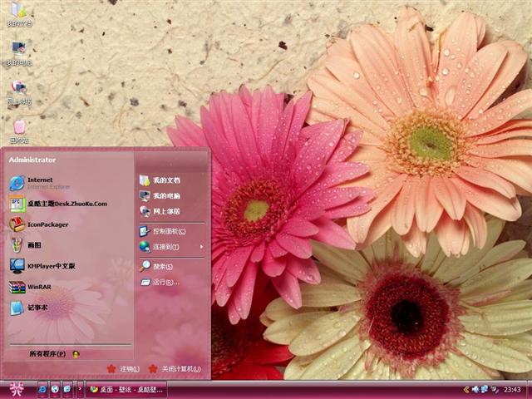Open the 画图 (Paint) program
Screen dimensions: 532x399
click(x=33, y=245)
